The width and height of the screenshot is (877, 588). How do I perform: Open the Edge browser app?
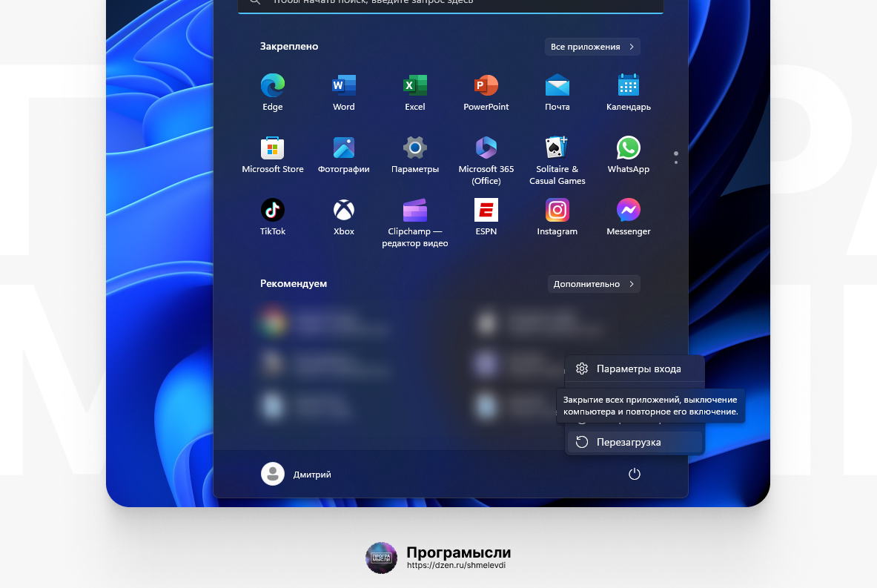pos(272,92)
